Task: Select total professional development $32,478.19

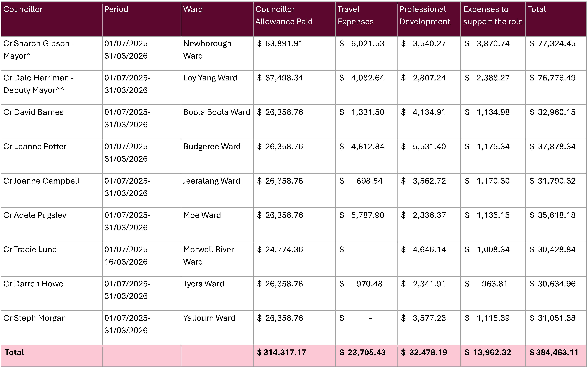Action: tap(424, 352)
